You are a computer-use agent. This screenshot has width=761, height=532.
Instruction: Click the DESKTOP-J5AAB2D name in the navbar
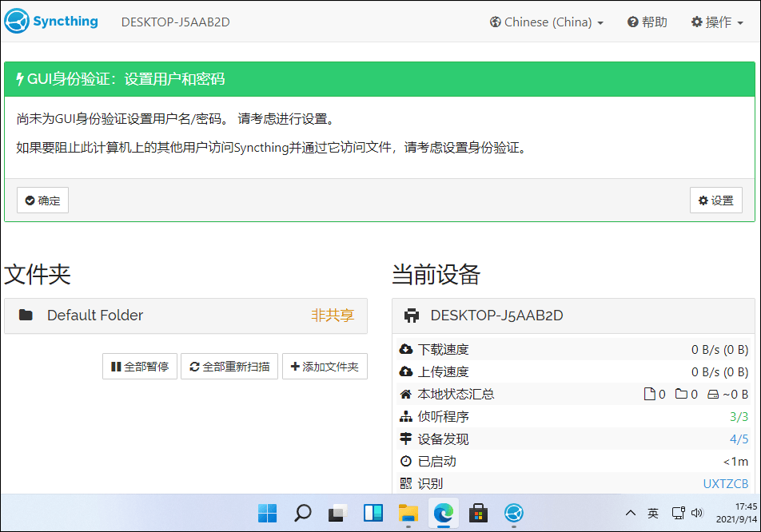175,22
